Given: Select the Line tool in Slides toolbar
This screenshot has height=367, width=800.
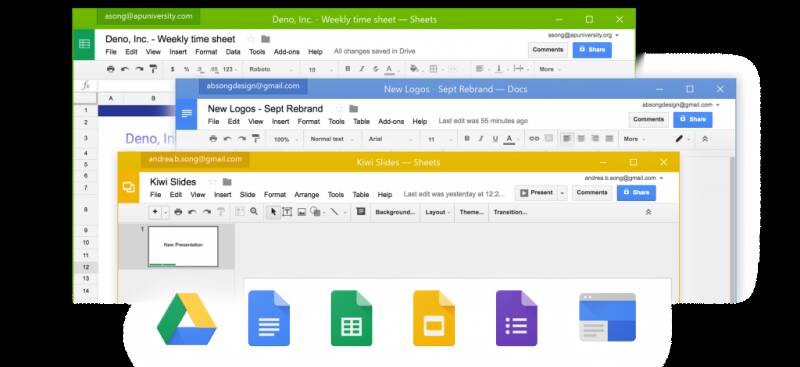Looking at the screenshot, I should click(334, 212).
